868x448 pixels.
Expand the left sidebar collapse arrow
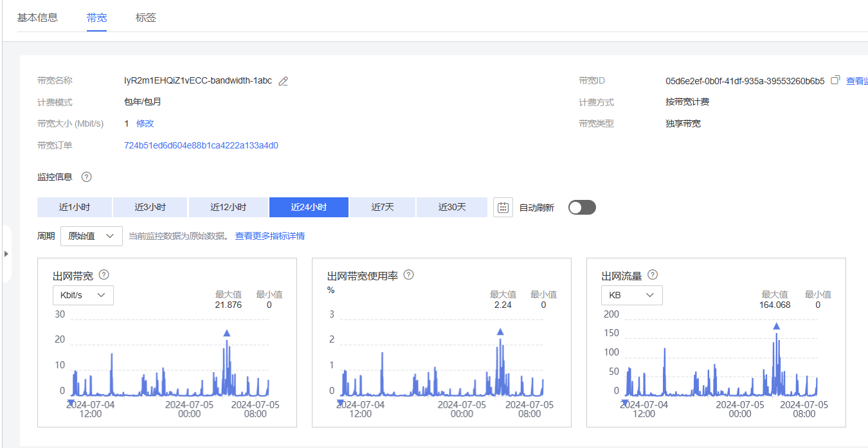point(6,254)
